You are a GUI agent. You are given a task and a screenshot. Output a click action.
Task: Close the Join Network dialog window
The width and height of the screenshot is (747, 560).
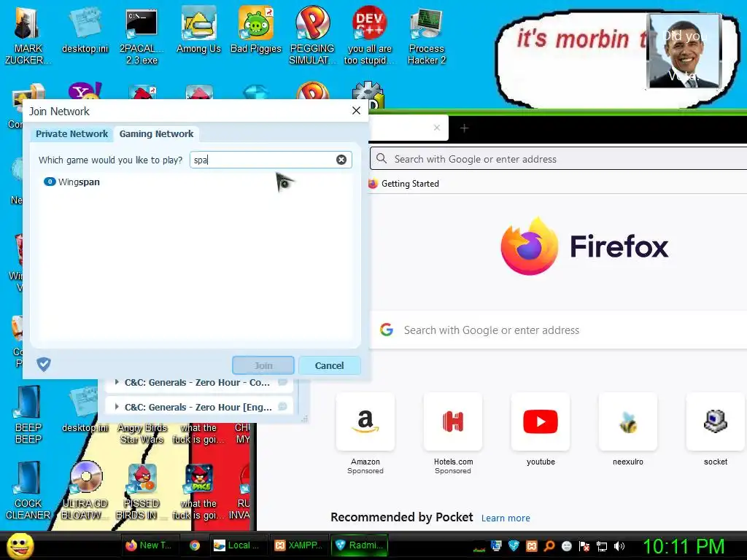point(356,111)
